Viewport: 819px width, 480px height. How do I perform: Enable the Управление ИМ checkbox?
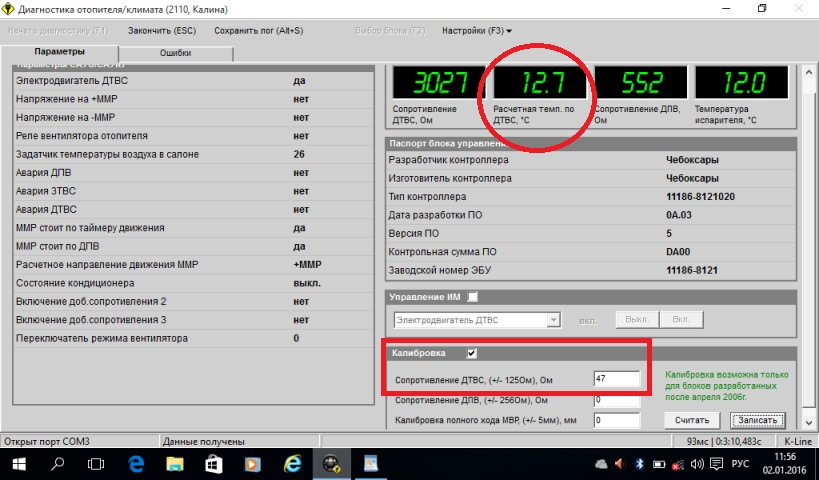[472, 297]
